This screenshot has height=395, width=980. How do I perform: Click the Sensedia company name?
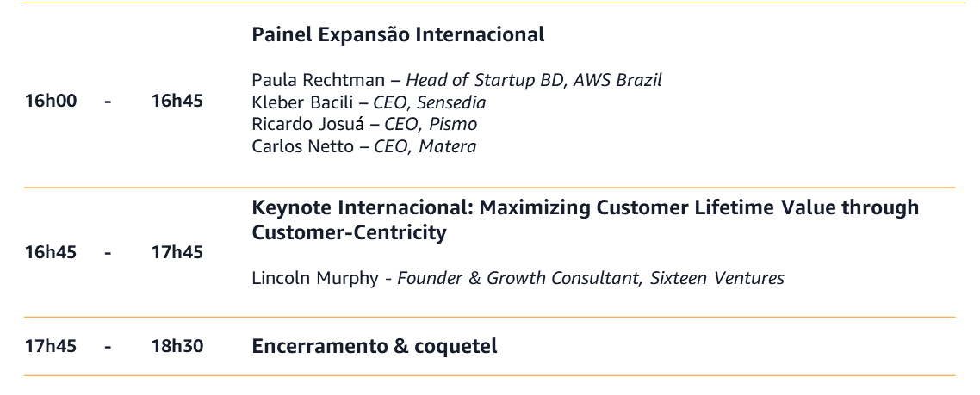451,102
